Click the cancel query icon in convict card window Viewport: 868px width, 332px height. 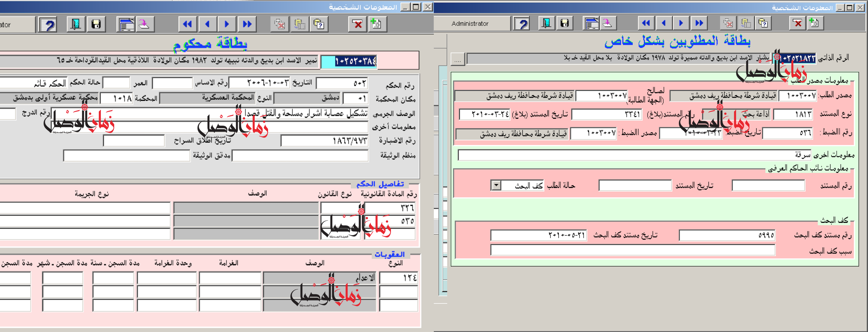coord(280,24)
